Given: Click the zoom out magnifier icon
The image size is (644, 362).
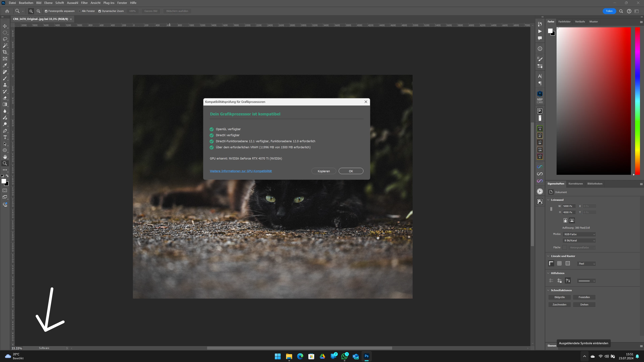Looking at the screenshot, I should tap(38, 11).
